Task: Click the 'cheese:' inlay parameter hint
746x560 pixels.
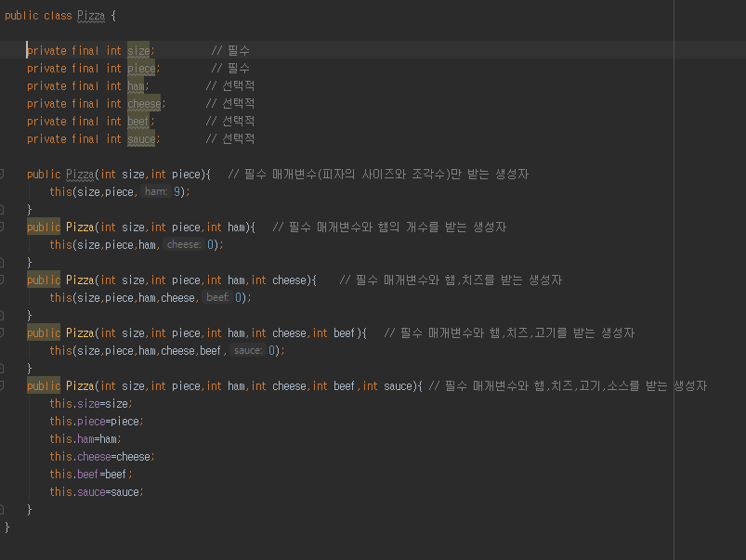Action: coord(184,244)
